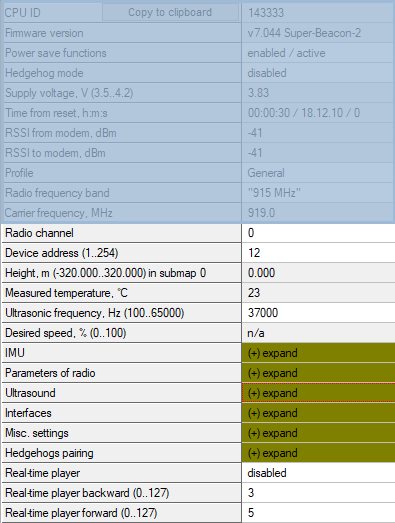395x523 pixels.
Task: Select Measured temperature value 23
Action: 318,293
